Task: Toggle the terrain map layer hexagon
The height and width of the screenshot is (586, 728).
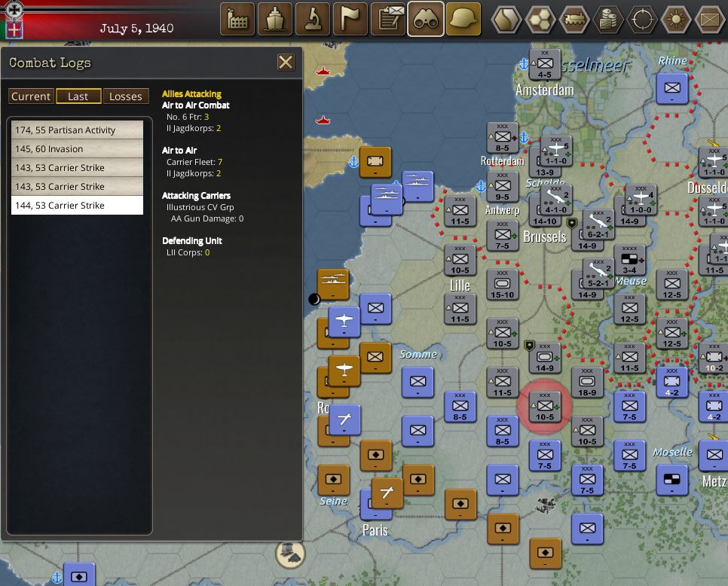Action: [x=507, y=20]
